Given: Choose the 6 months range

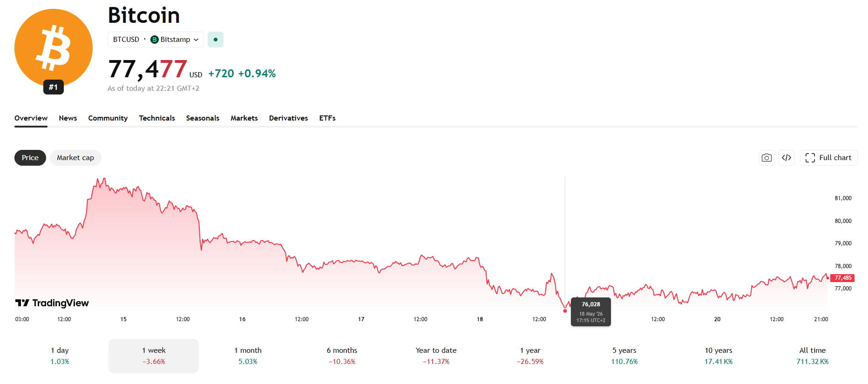Looking at the screenshot, I should [x=342, y=356].
